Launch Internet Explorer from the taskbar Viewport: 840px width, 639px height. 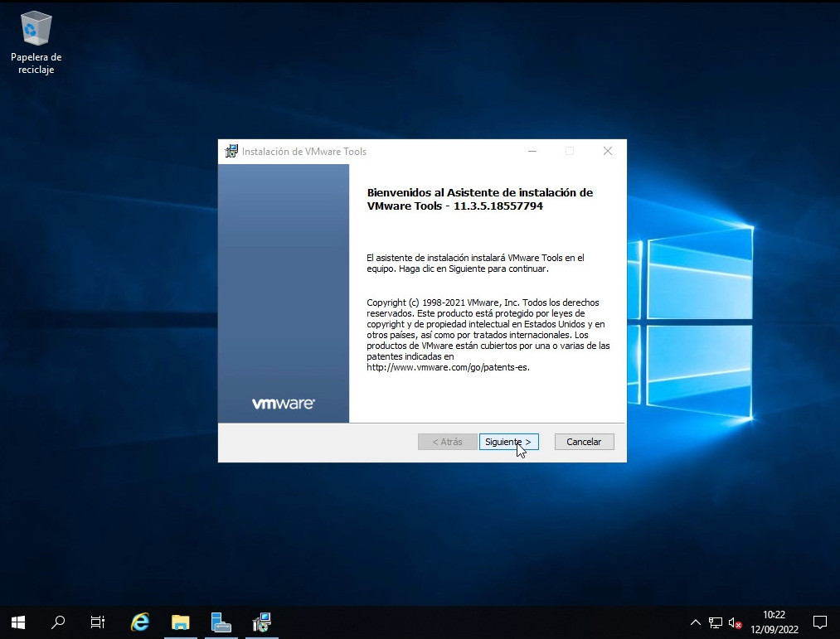point(140,622)
